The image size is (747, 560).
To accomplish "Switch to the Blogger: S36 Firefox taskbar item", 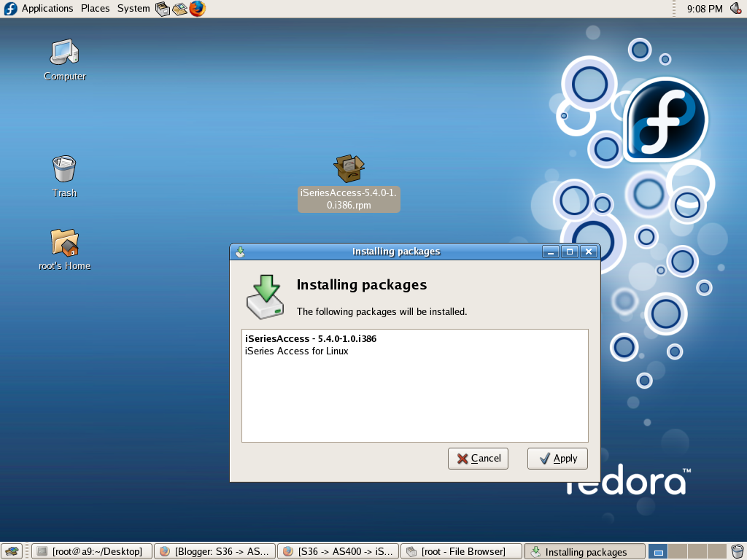I will [215, 551].
